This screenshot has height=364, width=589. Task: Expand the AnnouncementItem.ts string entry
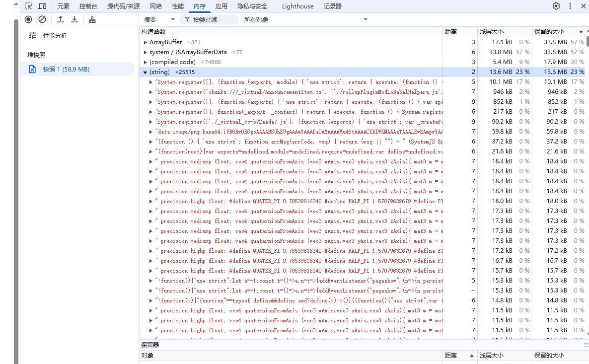[150, 92]
